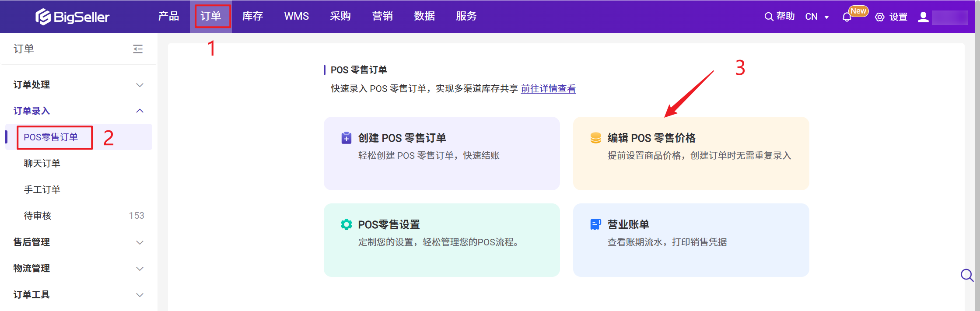Follow the 前往详情查看 link
Image resolution: width=980 pixels, height=311 pixels.
pos(548,89)
